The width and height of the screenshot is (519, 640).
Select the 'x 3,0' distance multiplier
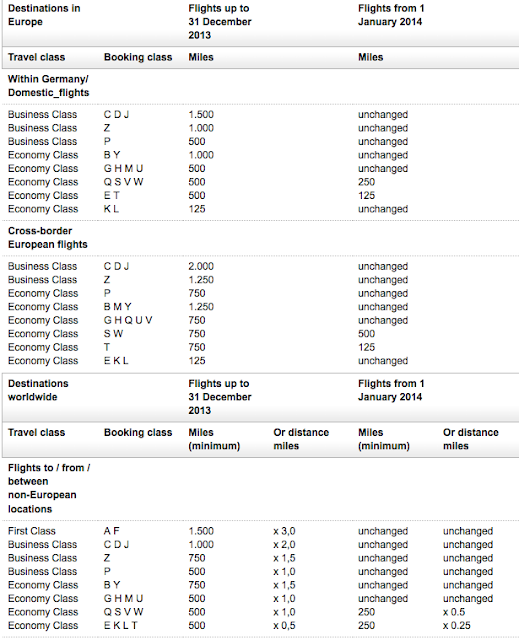pyautogui.click(x=284, y=531)
